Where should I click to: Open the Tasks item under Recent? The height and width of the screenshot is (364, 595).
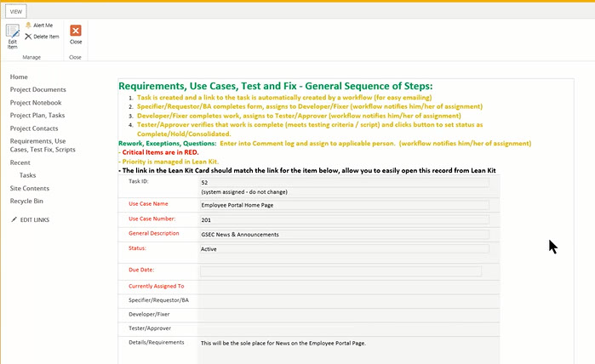[27, 174]
